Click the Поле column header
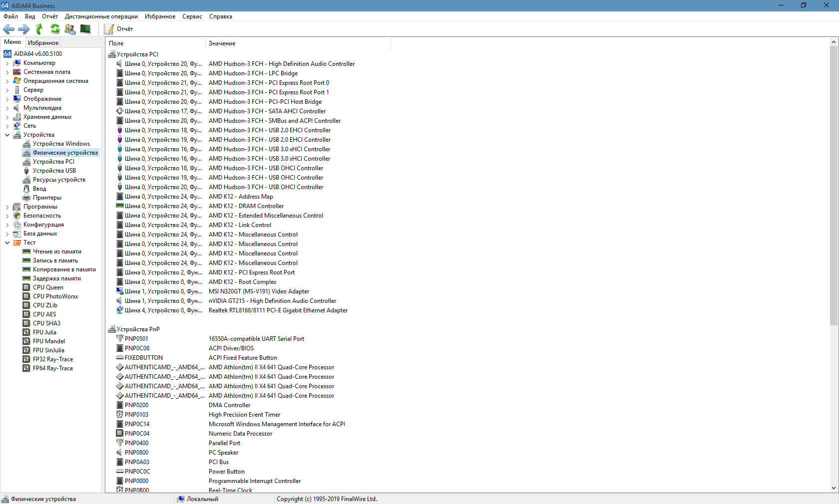The height and width of the screenshot is (504, 839). click(x=155, y=43)
